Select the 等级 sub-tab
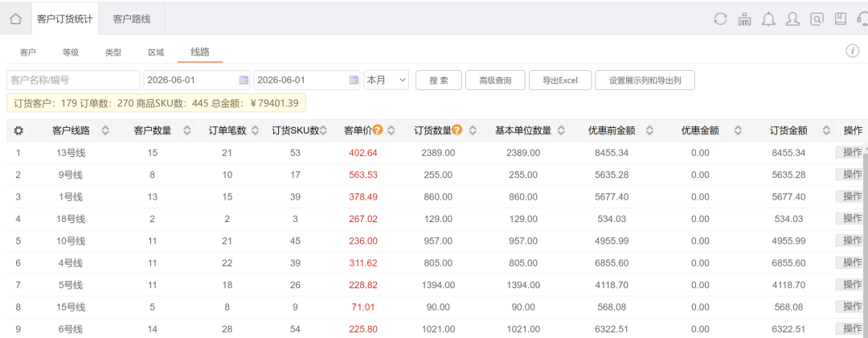The image size is (868, 338). pyautogui.click(x=70, y=52)
